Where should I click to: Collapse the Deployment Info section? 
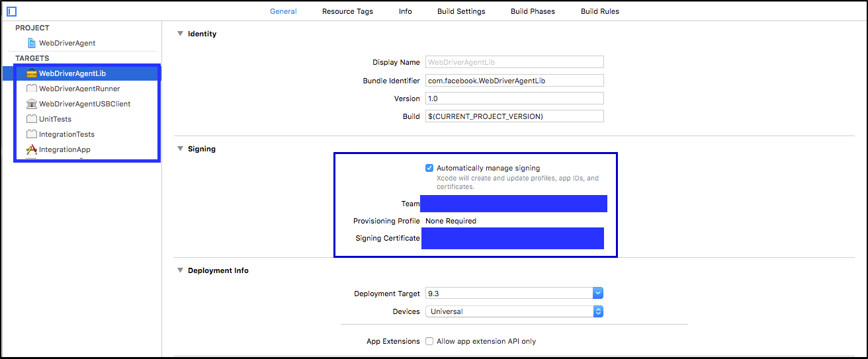coord(180,270)
